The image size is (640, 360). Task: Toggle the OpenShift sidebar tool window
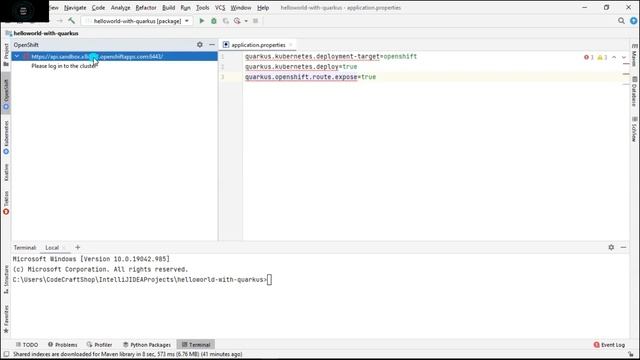[x=6, y=94]
